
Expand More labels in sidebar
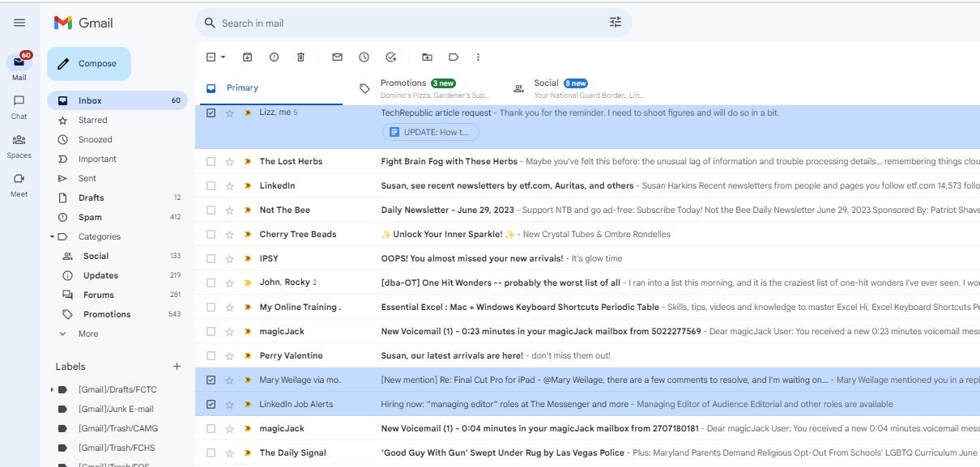tap(88, 333)
